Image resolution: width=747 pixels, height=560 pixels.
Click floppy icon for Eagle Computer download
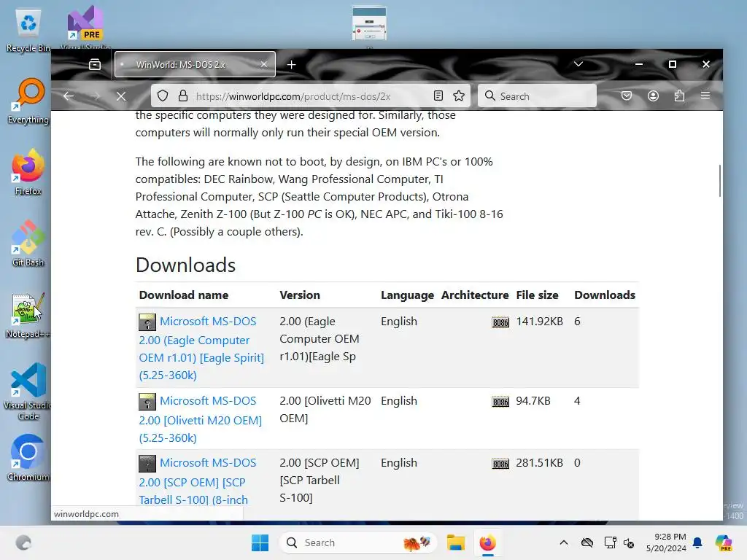tap(147, 322)
